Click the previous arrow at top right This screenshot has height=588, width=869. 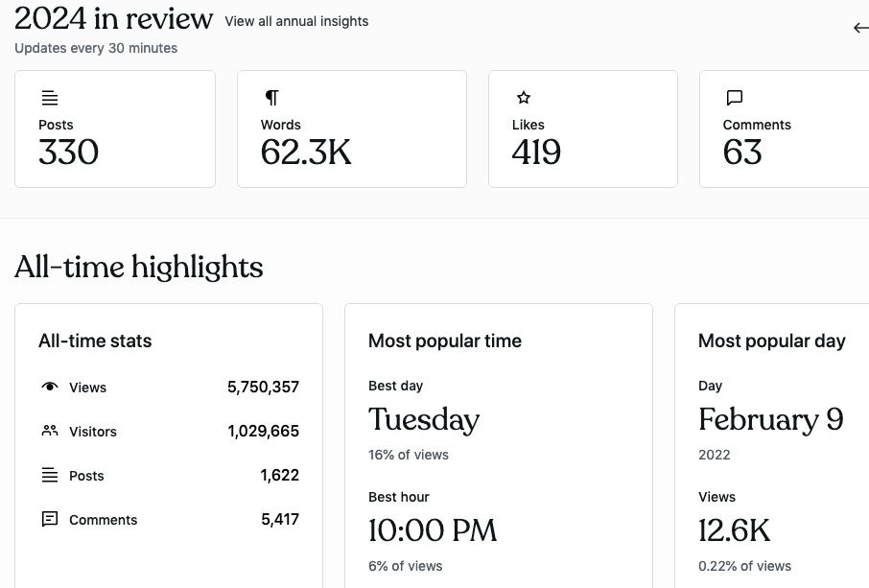860,28
